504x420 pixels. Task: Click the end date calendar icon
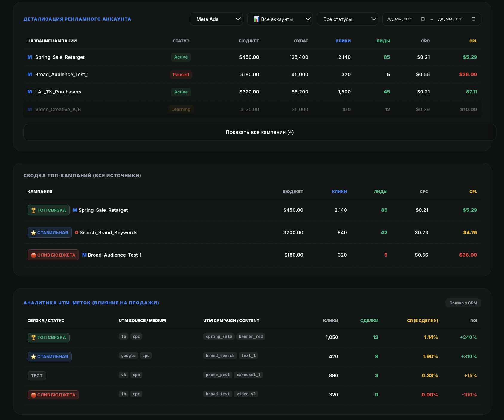pos(474,19)
